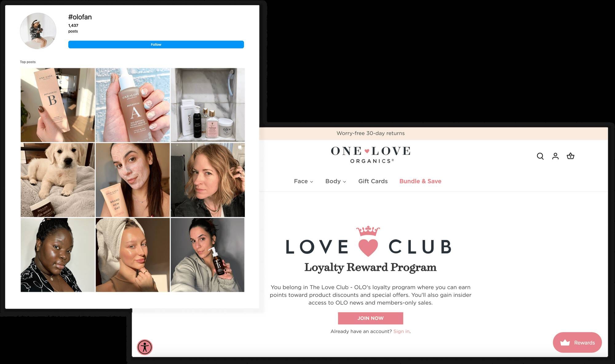Select the Bundle & Save tab
This screenshot has height=364, width=615.
pos(420,181)
